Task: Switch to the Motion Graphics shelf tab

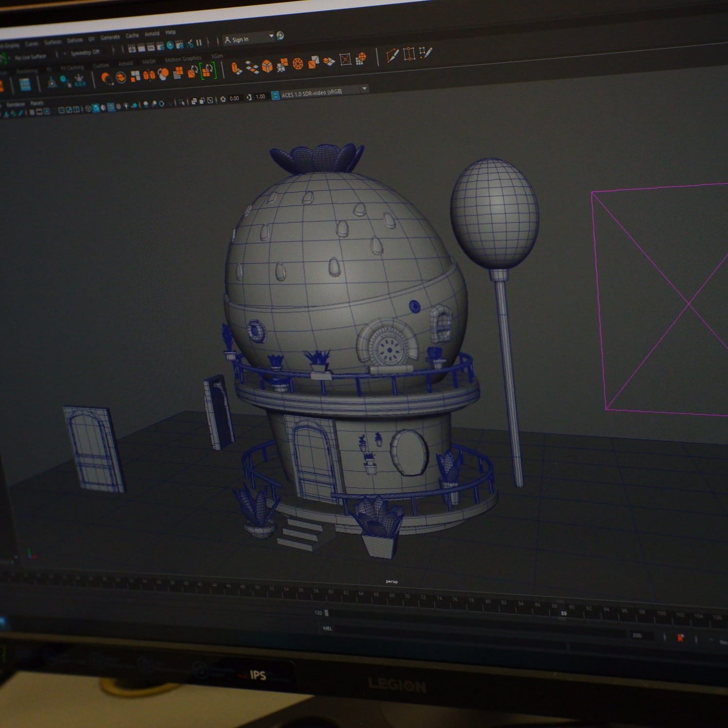Action: point(183,59)
